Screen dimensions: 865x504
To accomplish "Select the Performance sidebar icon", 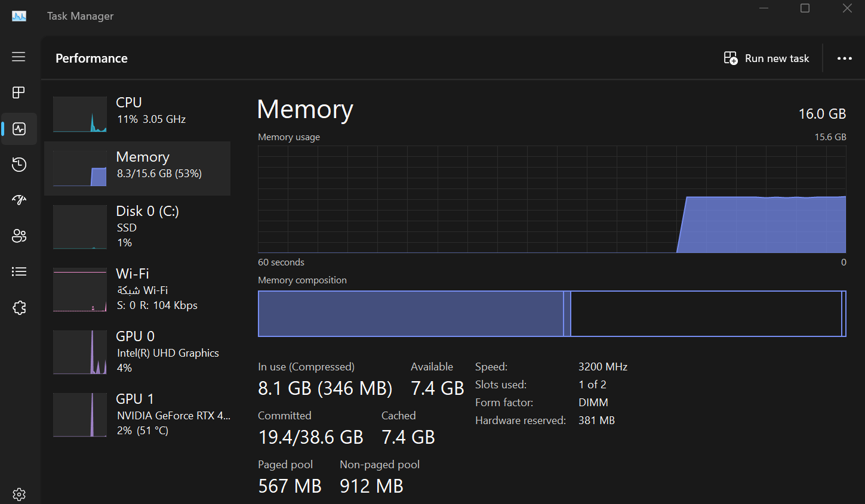I will 19,128.
